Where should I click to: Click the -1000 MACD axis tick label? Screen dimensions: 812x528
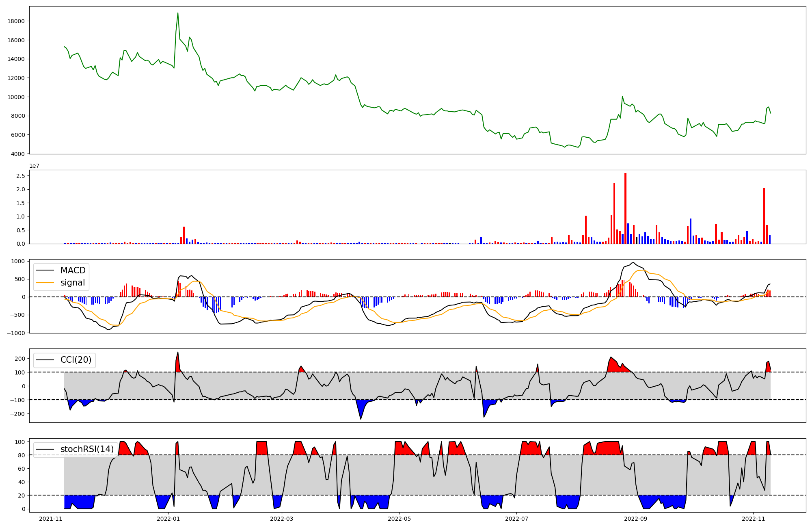[15, 333]
